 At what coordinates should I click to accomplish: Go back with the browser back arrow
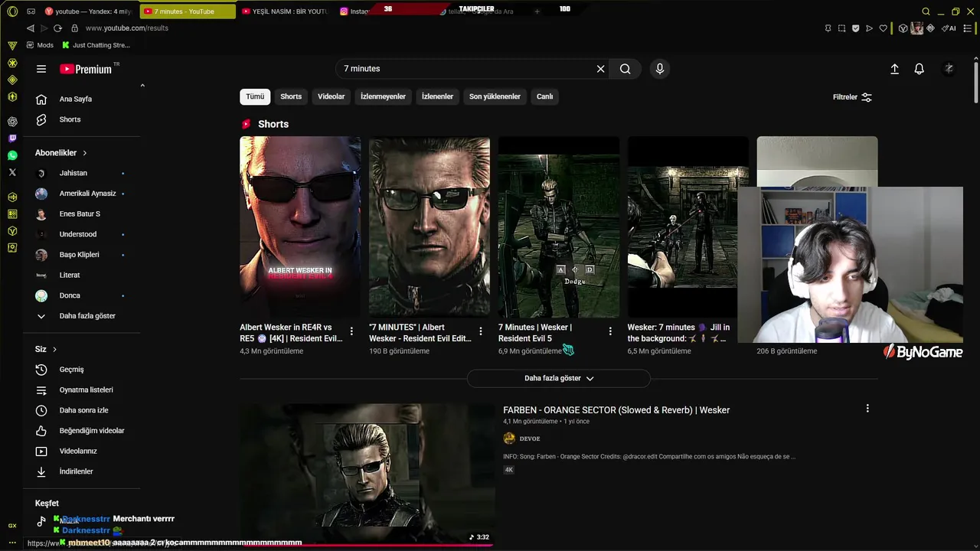click(30, 28)
